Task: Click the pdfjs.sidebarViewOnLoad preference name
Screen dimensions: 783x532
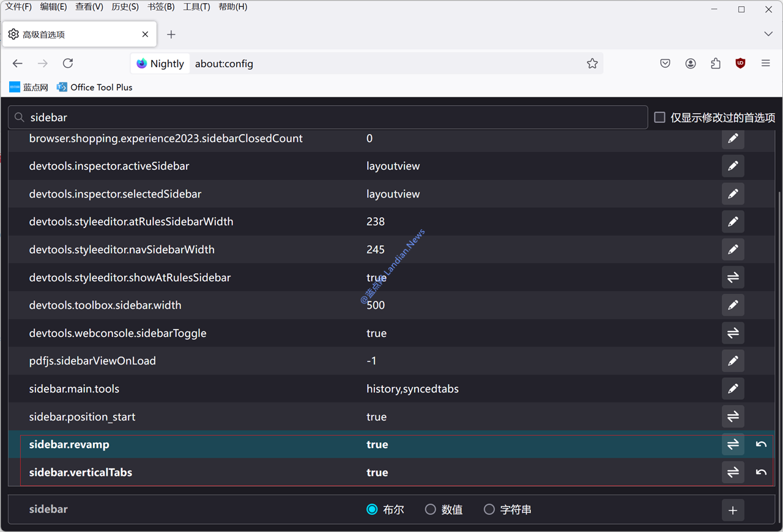Action: point(92,361)
